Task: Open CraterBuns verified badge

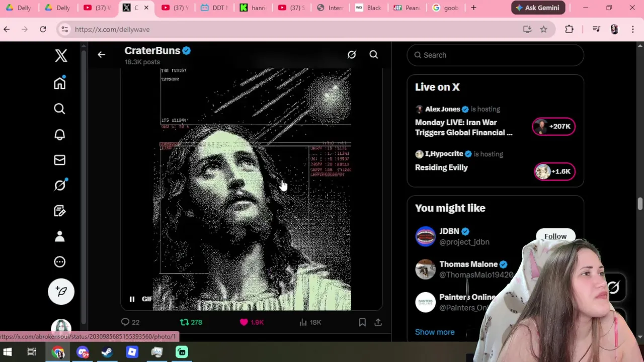Action: 186,51
